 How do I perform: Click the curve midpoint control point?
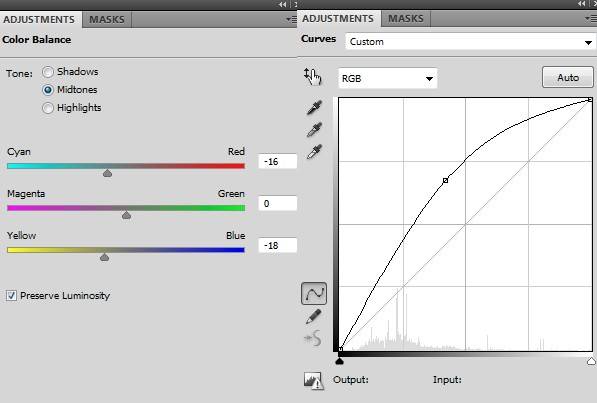pos(445,181)
